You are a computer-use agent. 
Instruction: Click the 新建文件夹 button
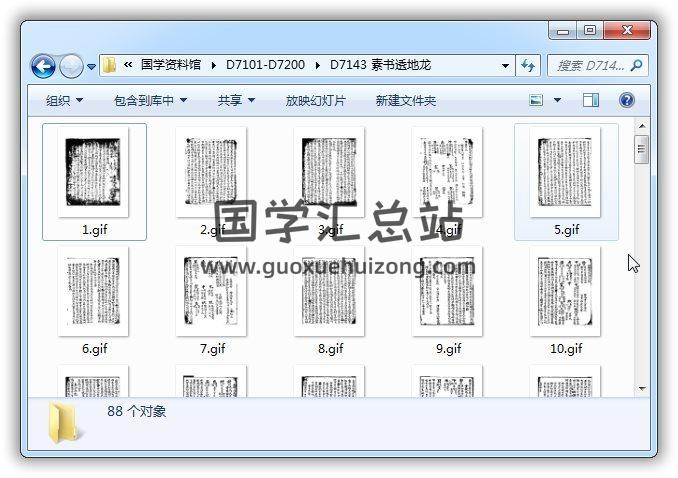[x=405, y=100]
